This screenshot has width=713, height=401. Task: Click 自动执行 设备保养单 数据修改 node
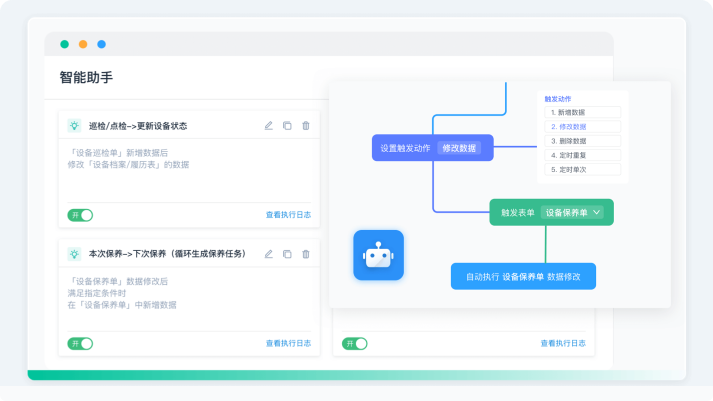coord(523,276)
